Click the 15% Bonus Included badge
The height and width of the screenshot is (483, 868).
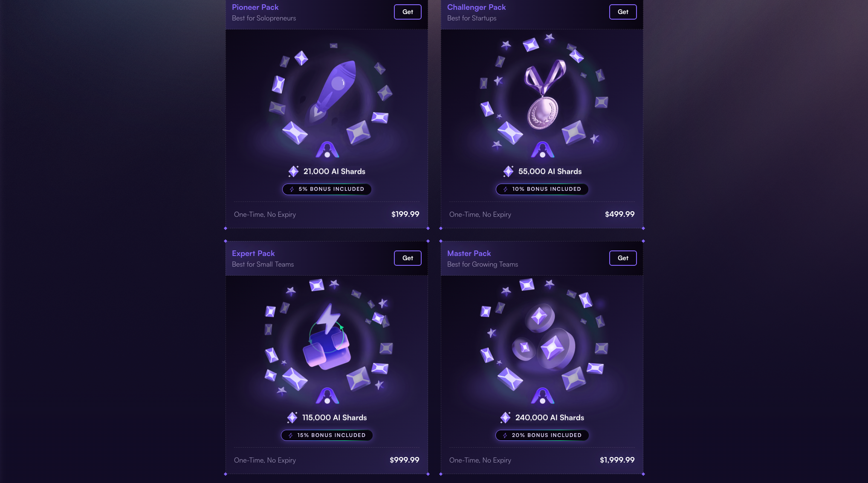(x=327, y=435)
